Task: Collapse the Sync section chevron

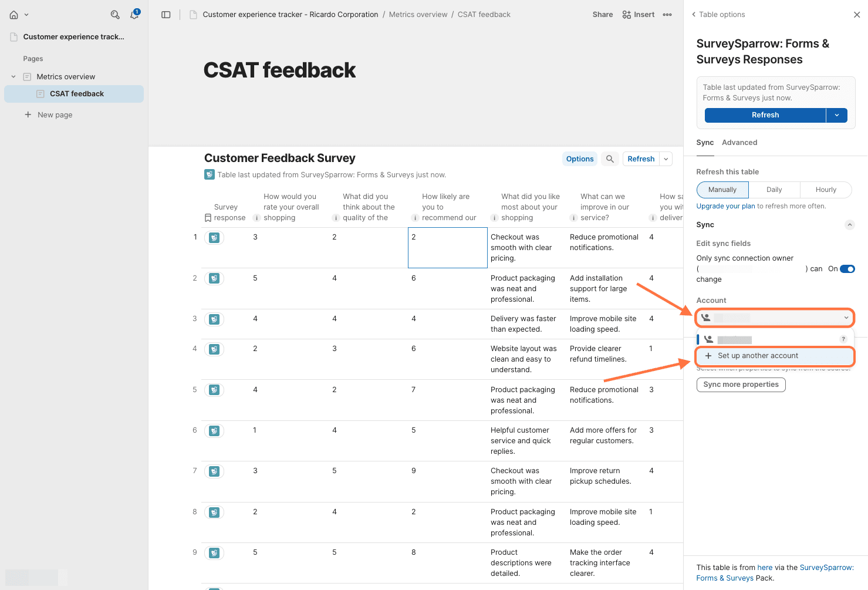Action: point(849,225)
